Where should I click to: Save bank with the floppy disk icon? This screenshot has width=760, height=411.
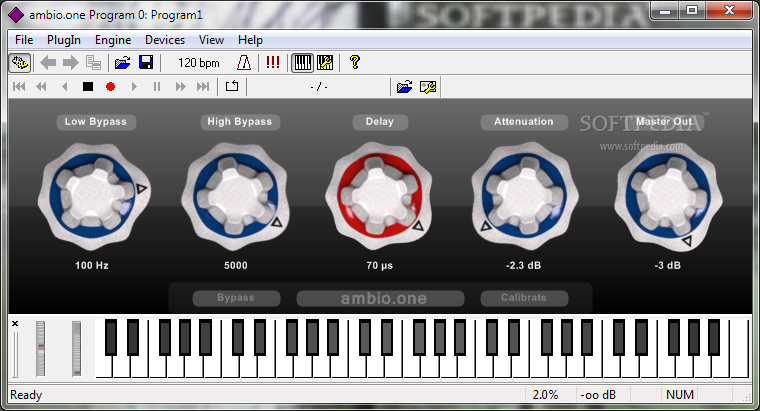(x=146, y=63)
